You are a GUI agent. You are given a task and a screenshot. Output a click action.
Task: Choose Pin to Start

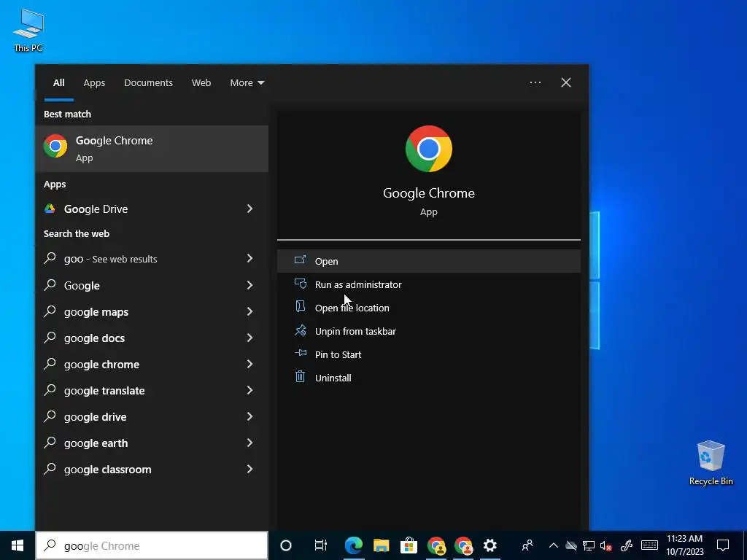click(429, 354)
